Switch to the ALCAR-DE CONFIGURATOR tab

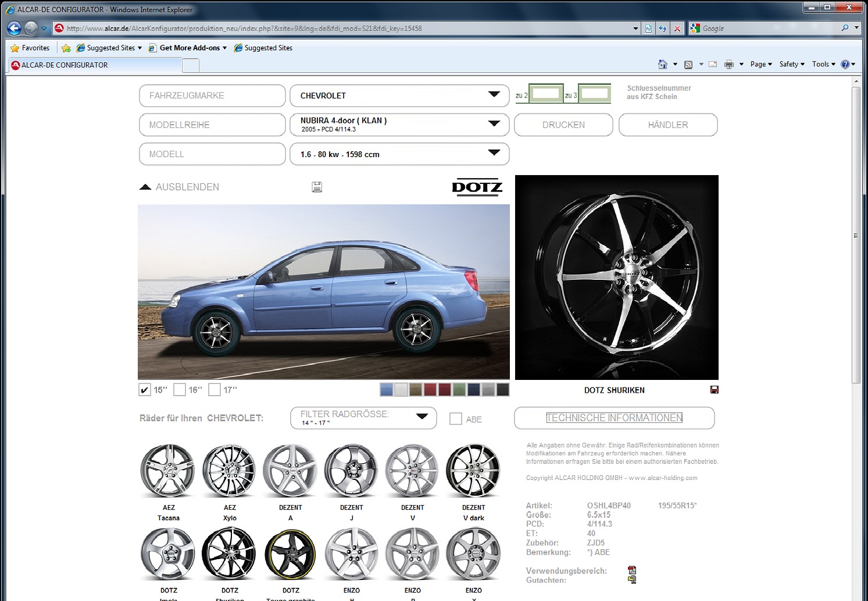(x=95, y=65)
